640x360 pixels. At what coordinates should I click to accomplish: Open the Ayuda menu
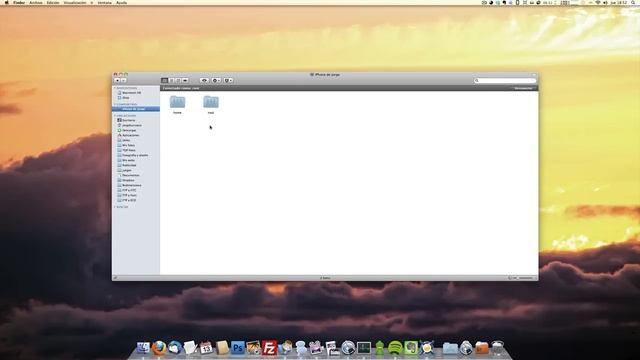tap(121, 2)
